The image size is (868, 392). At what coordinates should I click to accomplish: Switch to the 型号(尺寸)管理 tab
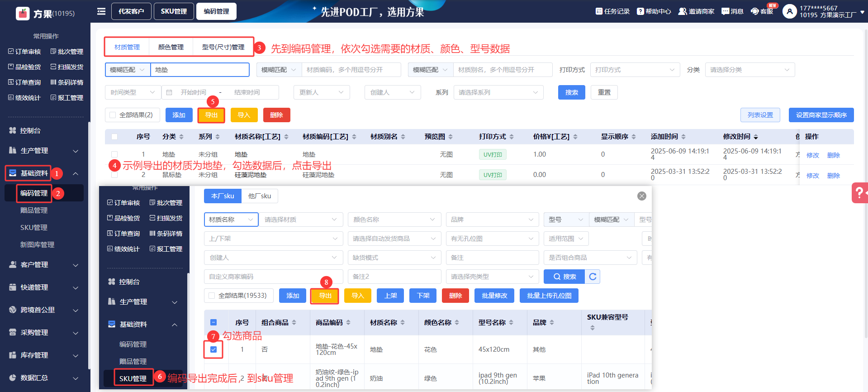223,47
